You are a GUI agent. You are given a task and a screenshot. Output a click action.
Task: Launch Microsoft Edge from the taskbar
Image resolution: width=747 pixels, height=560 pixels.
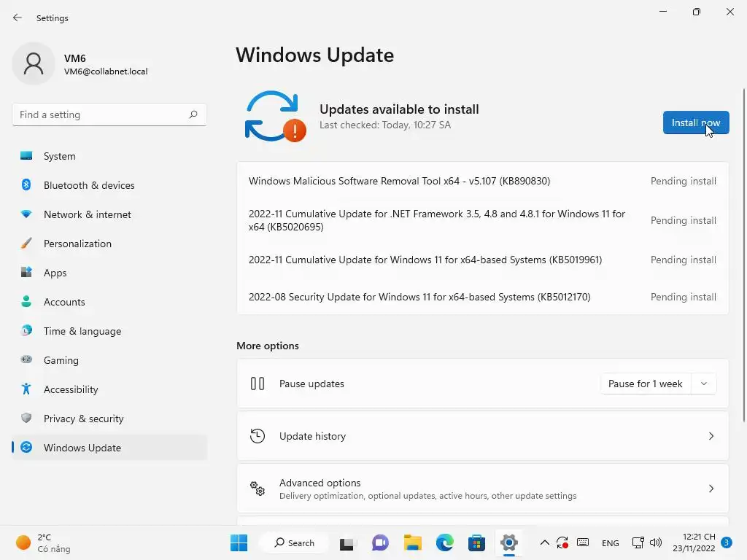coord(445,542)
